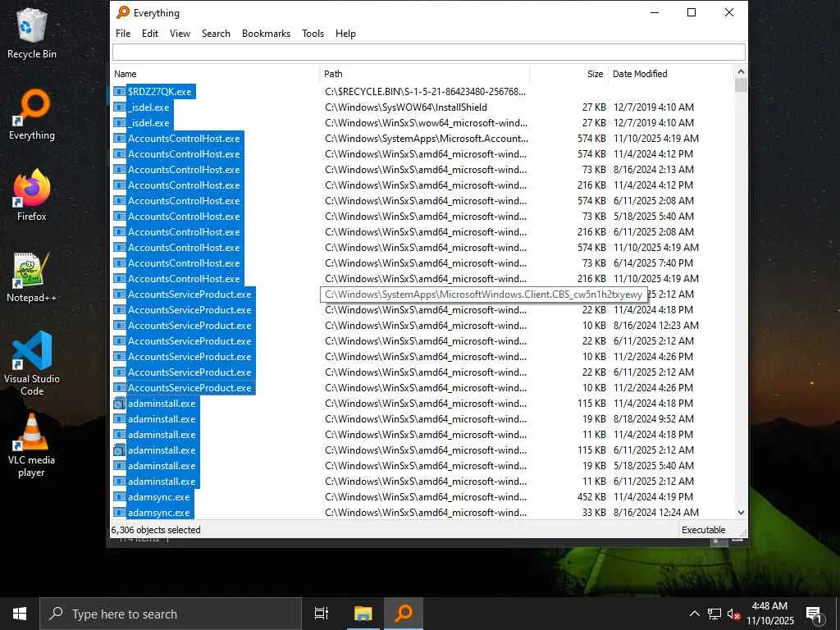Select AccountsControlHost.exe dated 6/14/2025 7:40 PM
The image size is (840, 630).
(x=184, y=263)
